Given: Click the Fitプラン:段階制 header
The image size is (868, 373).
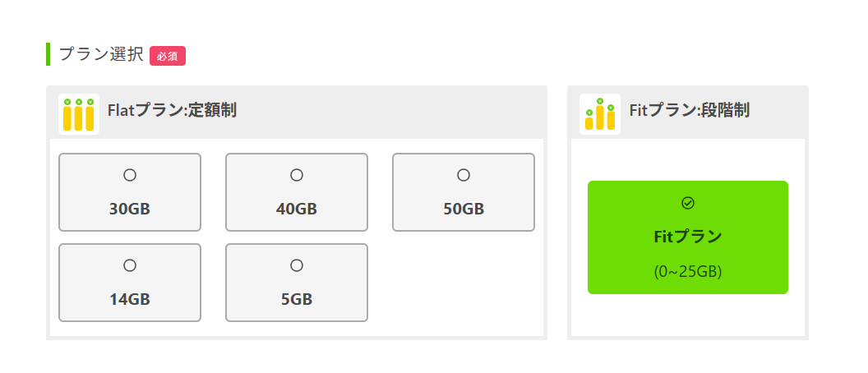Looking at the screenshot, I should 689,110.
